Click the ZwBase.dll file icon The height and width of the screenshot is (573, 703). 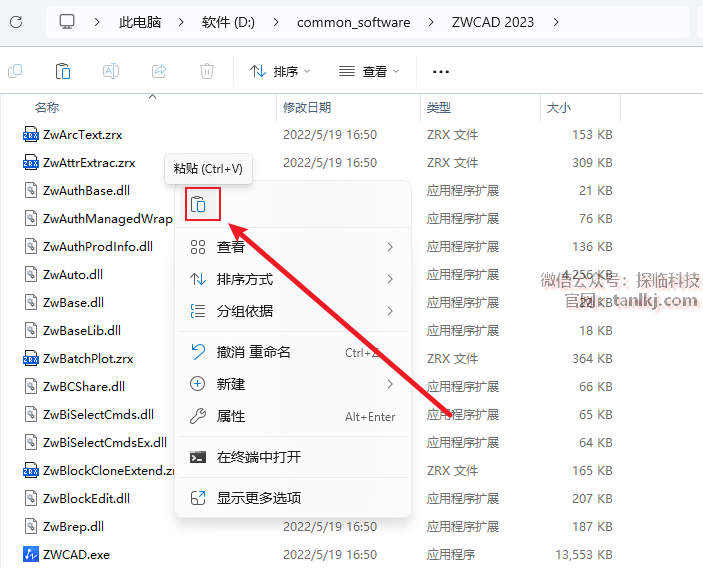click(x=30, y=303)
